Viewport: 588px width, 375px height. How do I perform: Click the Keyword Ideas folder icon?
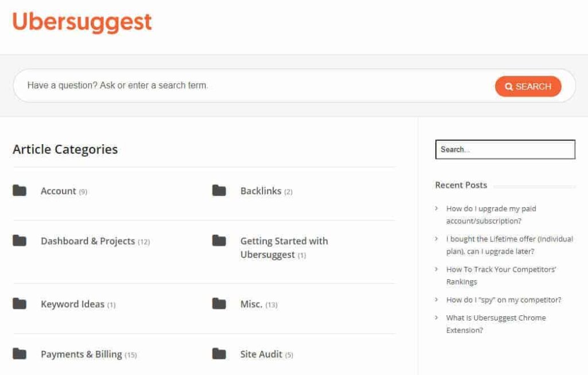coord(20,304)
